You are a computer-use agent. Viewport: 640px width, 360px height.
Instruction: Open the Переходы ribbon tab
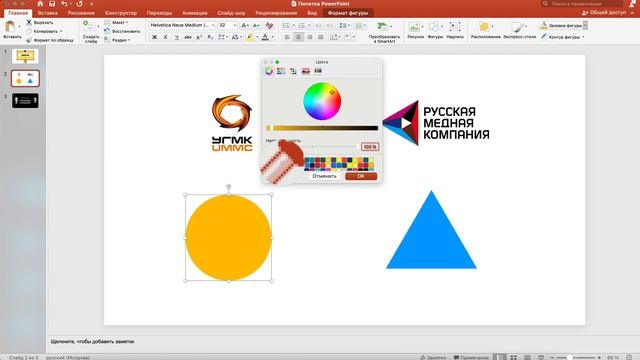tap(159, 13)
